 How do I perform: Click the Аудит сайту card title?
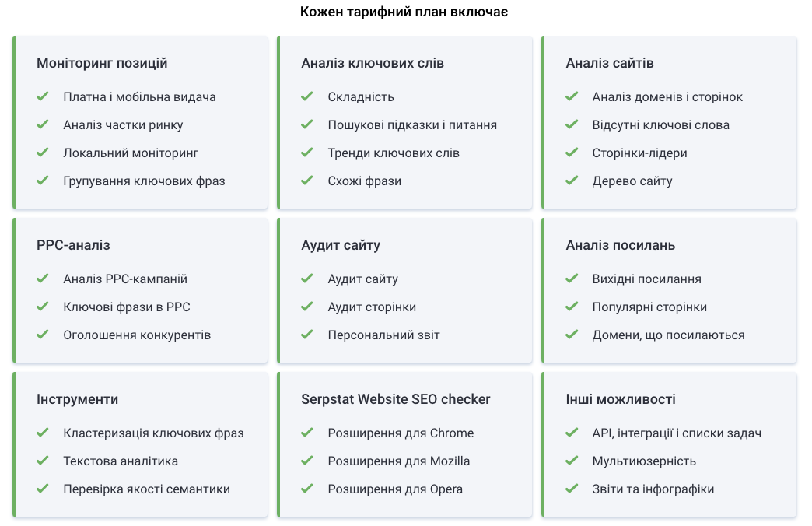341,245
